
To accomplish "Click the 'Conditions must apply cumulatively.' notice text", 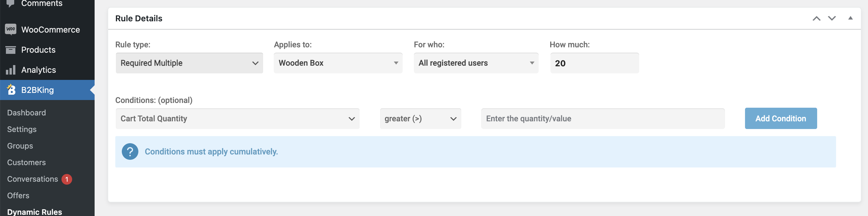I will (x=211, y=151).
